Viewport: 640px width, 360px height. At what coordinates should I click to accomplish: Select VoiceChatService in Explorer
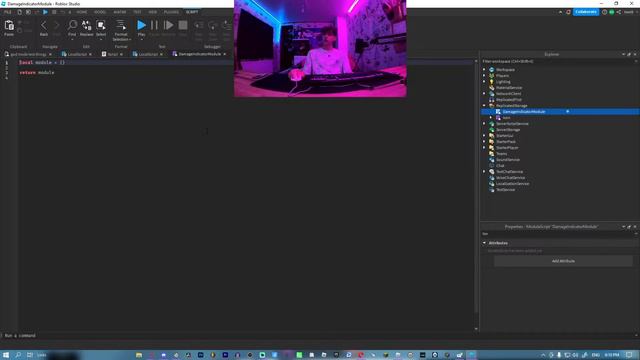point(510,178)
